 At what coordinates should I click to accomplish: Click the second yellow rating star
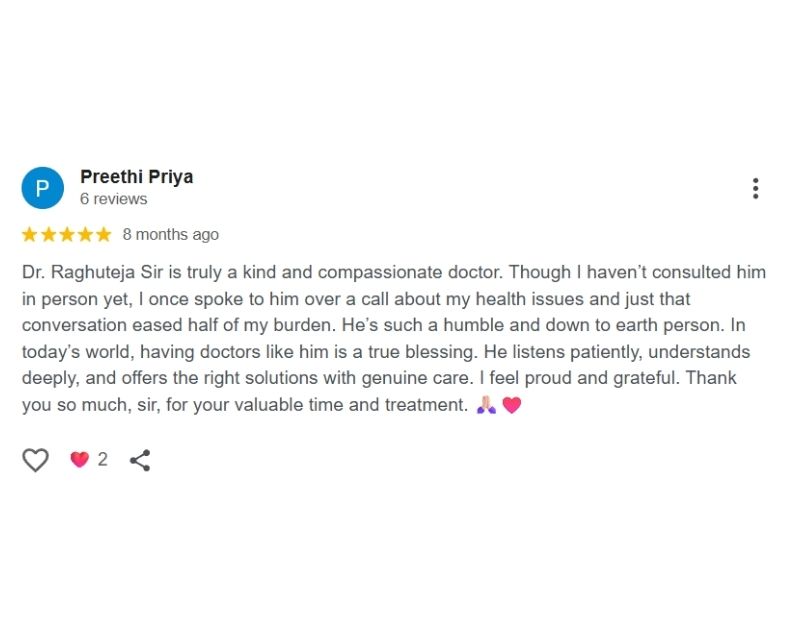[48, 235]
